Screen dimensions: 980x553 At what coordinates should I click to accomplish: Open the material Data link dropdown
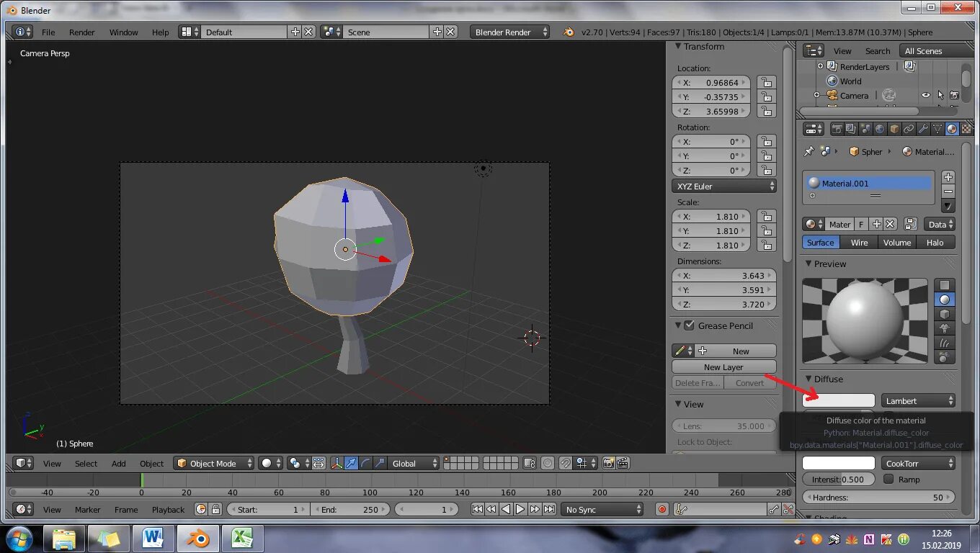coord(940,225)
